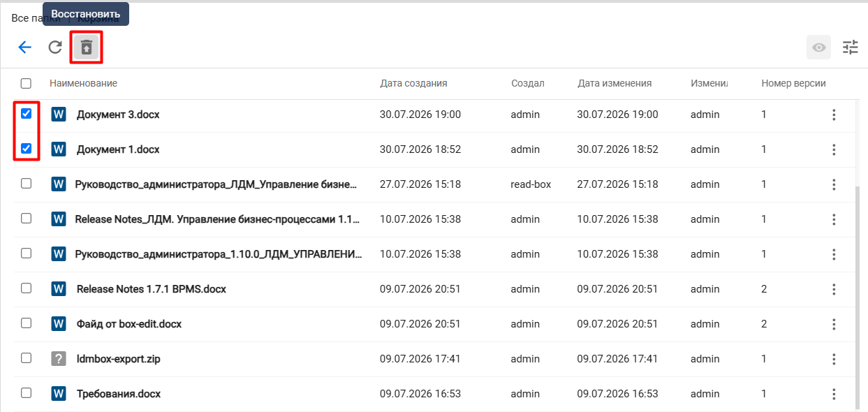868x412 pixels.
Task: Open file ldmbox-export.zip
Action: (x=119, y=359)
